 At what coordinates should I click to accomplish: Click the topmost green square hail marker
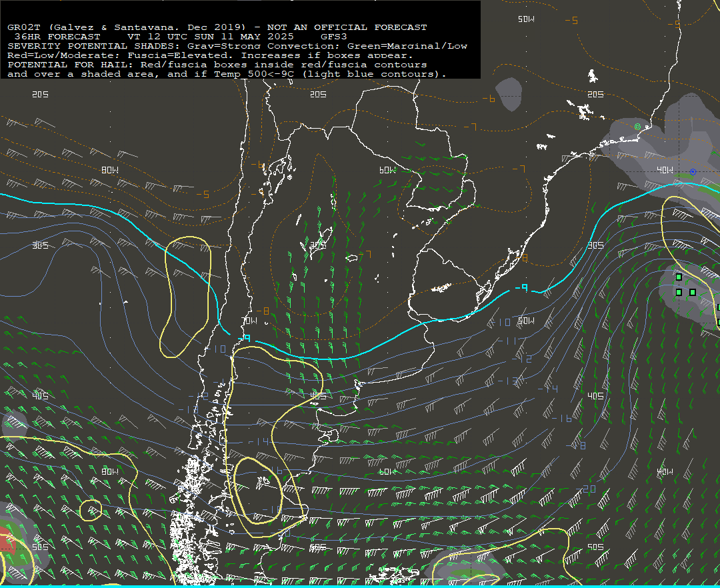[x=679, y=277]
